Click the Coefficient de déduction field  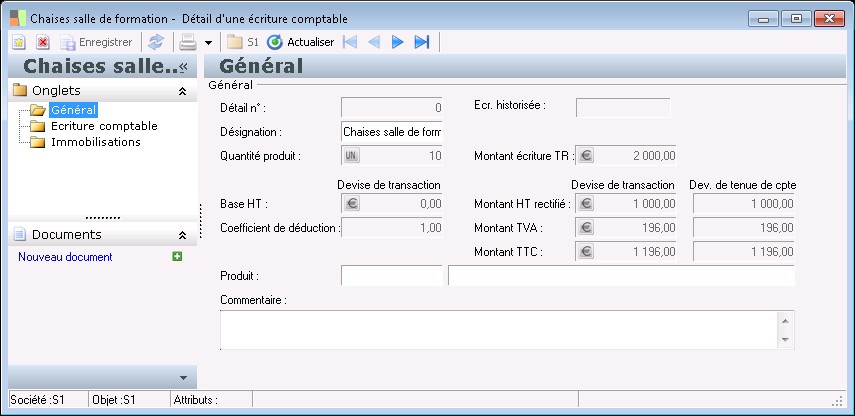pyautogui.click(x=392, y=228)
